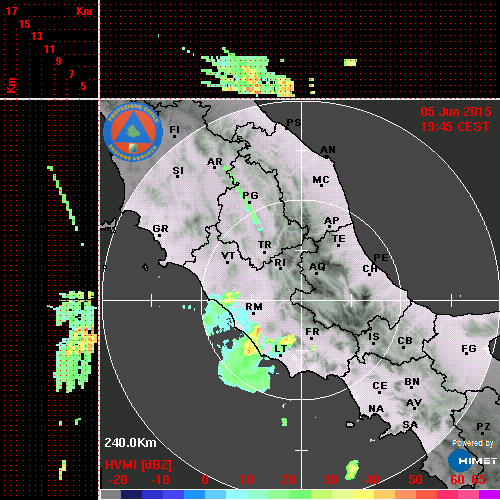Screen dimensions: 500x500
Task: Click the time 19:45 CEST
Action: (455, 127)
